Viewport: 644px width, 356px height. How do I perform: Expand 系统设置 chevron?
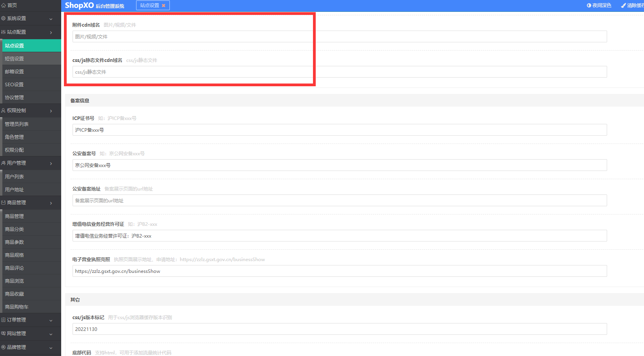point(51,19)
